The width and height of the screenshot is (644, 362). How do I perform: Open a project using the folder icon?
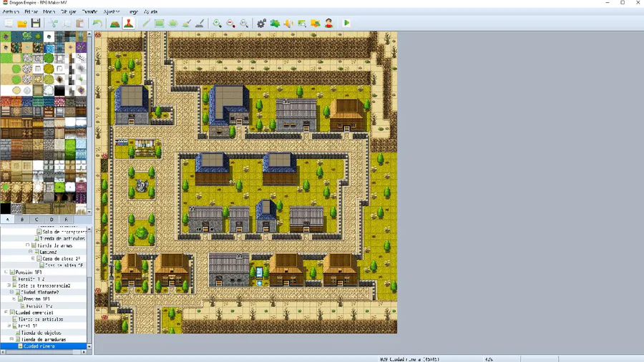coord(22,24)
